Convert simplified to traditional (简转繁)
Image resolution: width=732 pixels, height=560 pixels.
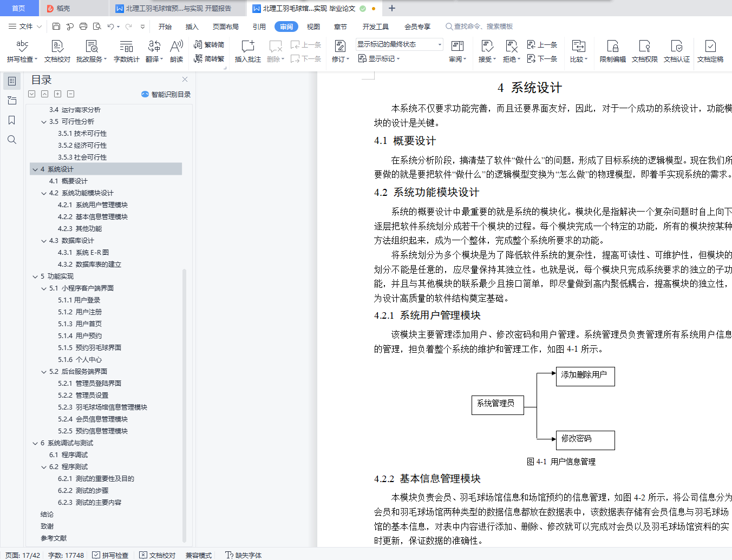click(209, 58)
